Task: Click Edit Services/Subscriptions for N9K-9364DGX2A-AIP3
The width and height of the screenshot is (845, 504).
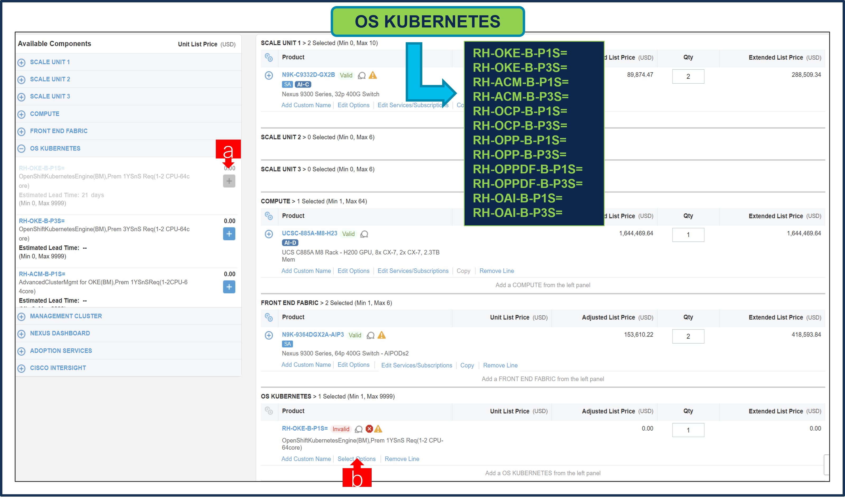Action: coord(417,365)
